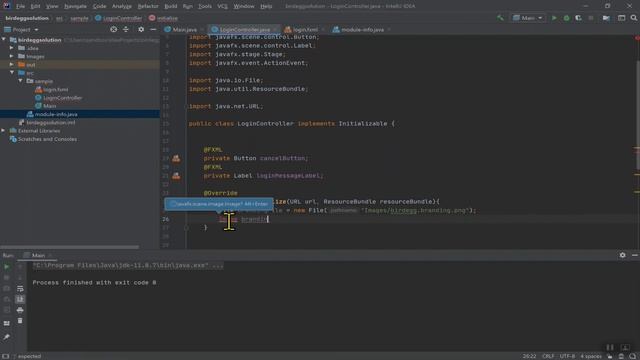Pin the Run tab with pin icon

click(x=7, y=337)
